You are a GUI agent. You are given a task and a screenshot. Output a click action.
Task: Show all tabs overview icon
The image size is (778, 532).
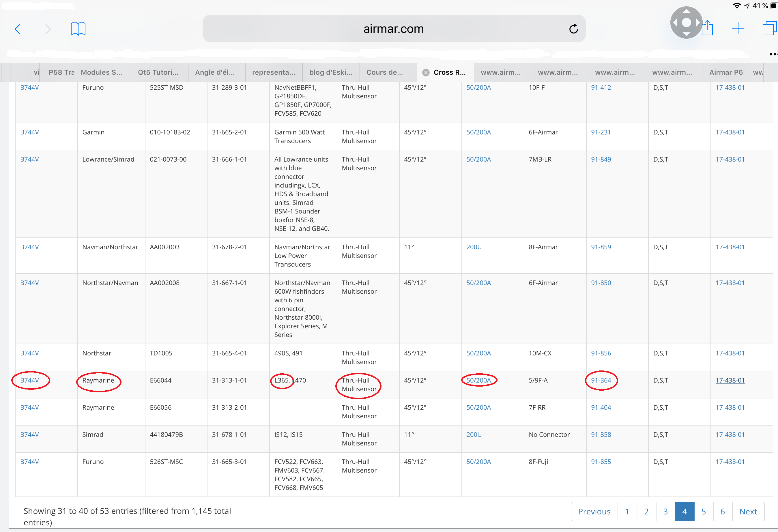769,28
